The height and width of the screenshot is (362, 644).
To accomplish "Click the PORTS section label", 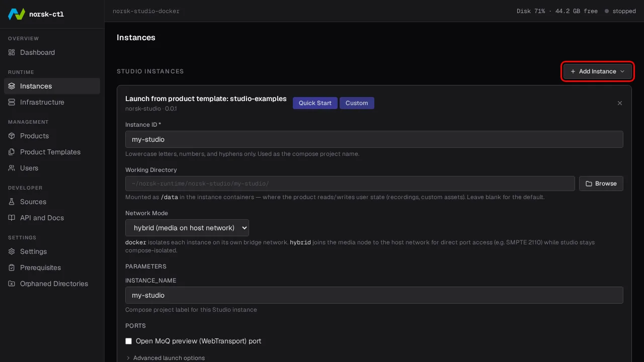I will point(136,326).
